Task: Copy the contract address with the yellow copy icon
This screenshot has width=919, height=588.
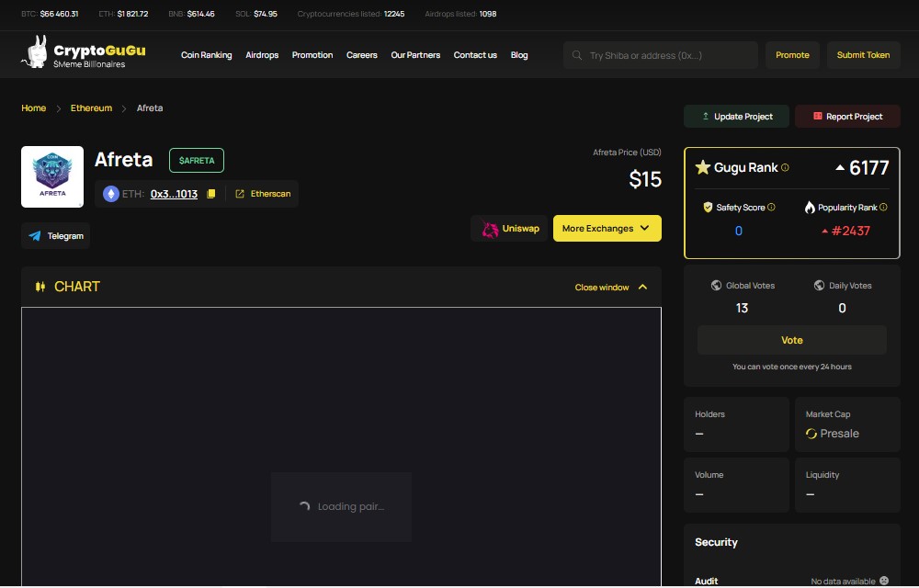Action: 211,194
